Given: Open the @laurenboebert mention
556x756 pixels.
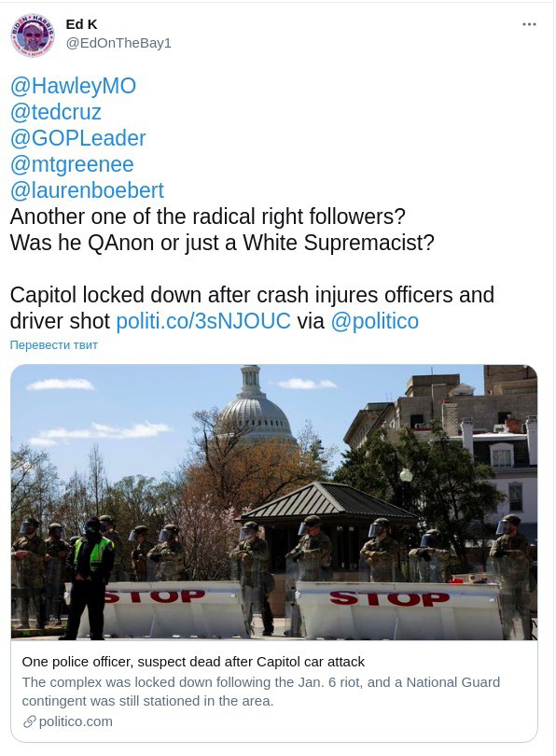Looking at the screenshot, I should [87, 190].
